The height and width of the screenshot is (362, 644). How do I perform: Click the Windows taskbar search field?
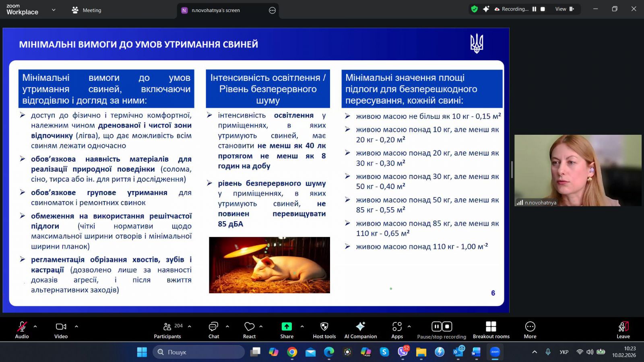[x=199, y=352]
